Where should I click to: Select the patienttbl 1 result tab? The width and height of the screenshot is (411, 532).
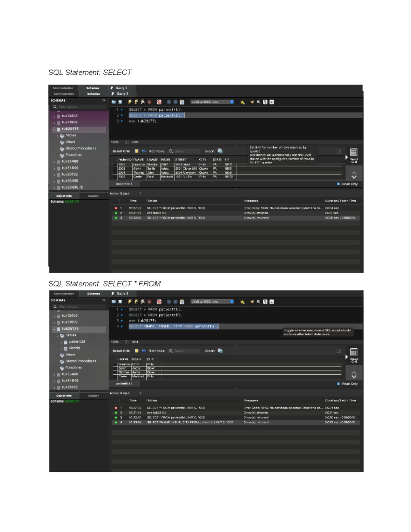point(124,184)
